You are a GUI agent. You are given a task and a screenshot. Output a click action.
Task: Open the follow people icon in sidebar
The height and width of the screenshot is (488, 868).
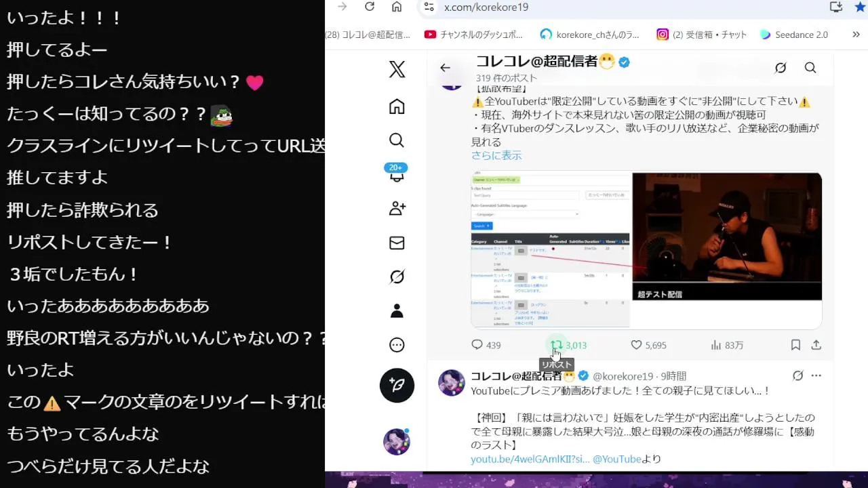tap(397, 209)
